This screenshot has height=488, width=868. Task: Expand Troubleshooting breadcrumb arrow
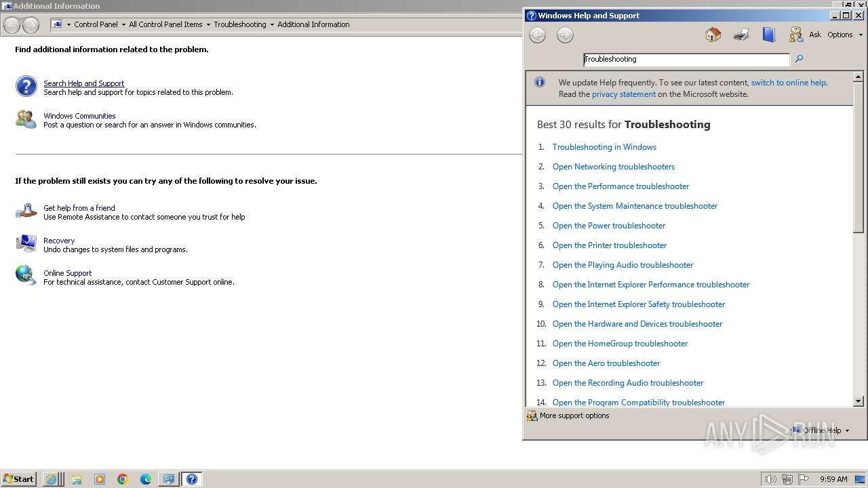[272, 24]
